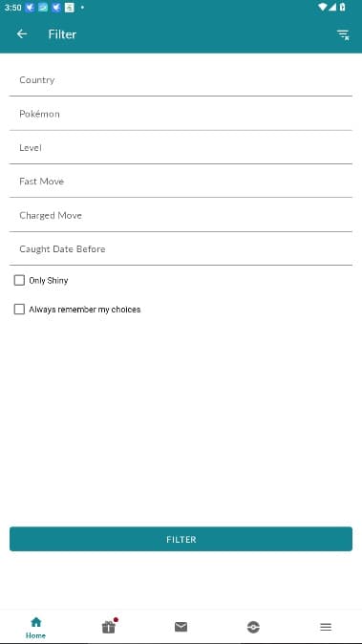The width and height of the screenshot is (362, 644).
Task: Go back using the arrow icon
Action: [22, 34]
